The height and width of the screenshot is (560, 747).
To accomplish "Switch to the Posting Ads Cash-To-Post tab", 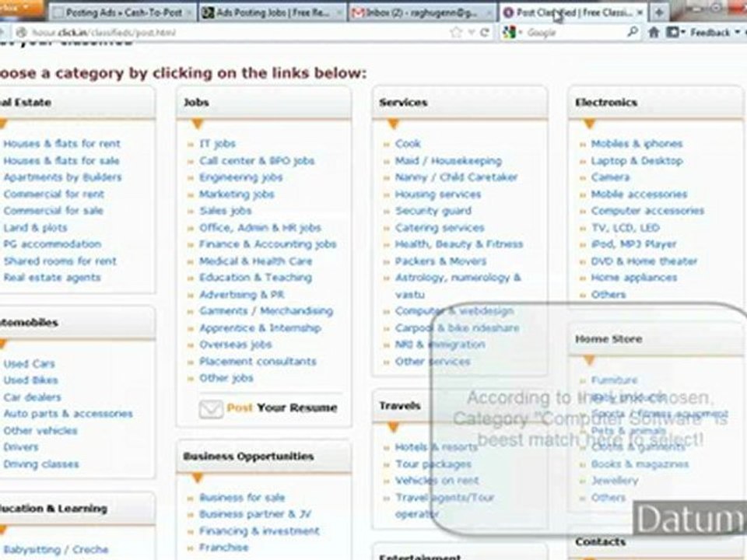I will (x=122, y=13).
